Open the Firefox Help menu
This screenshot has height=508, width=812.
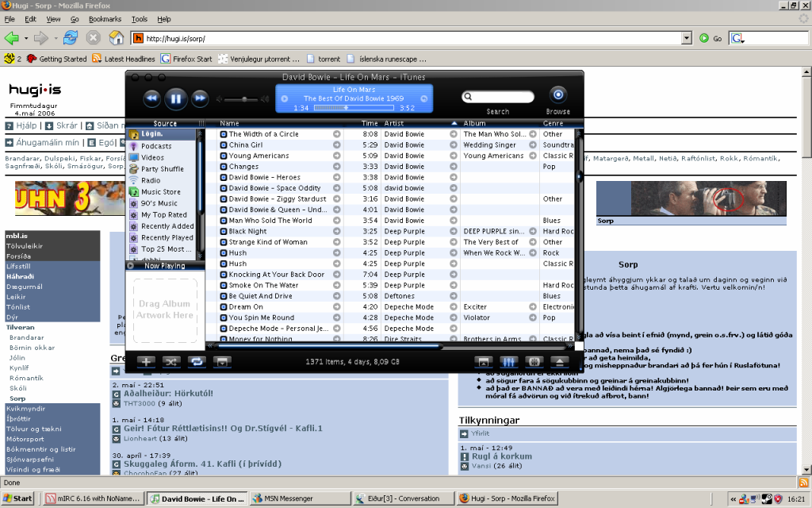click(x=164, y=19)
